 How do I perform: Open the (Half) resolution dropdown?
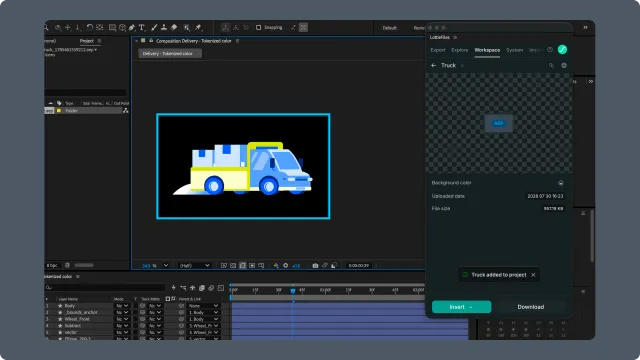[x=194, y=265]
